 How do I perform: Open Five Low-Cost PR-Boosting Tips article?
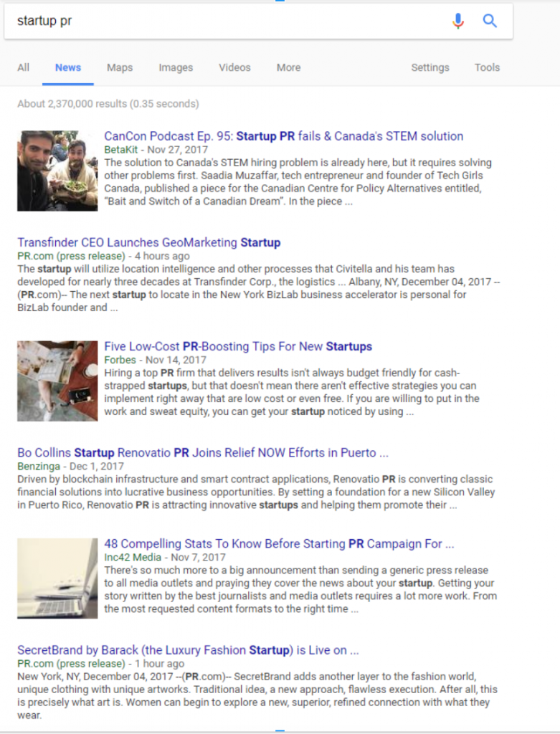238,346
